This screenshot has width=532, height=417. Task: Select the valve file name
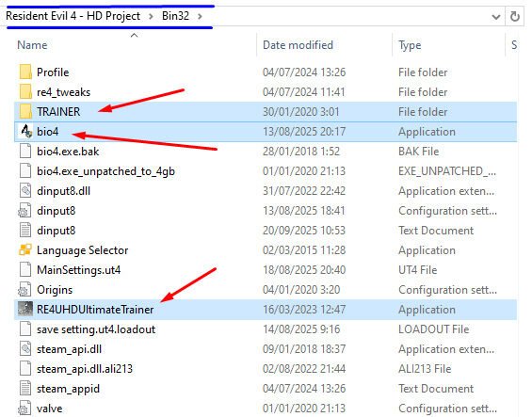pos(50,409)
